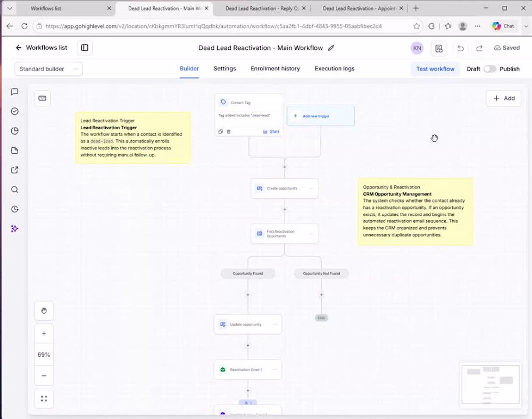
Task: Duplicate the Contact Tag trigger
Action: pyautogui.click(x=221, y=131)
